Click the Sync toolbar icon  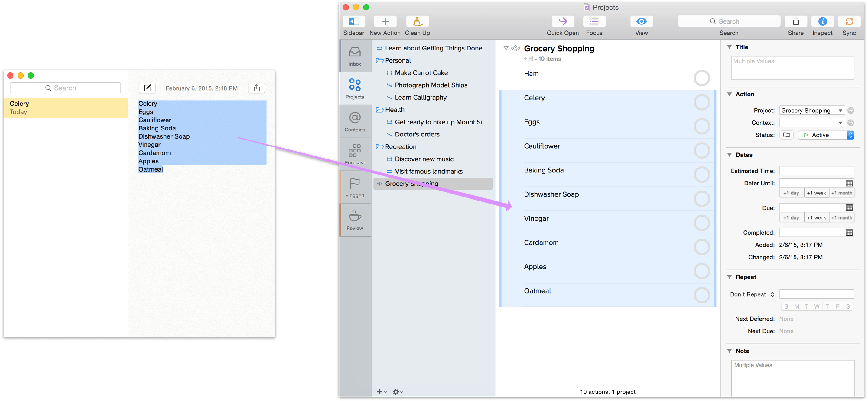[x=849, y=21]
